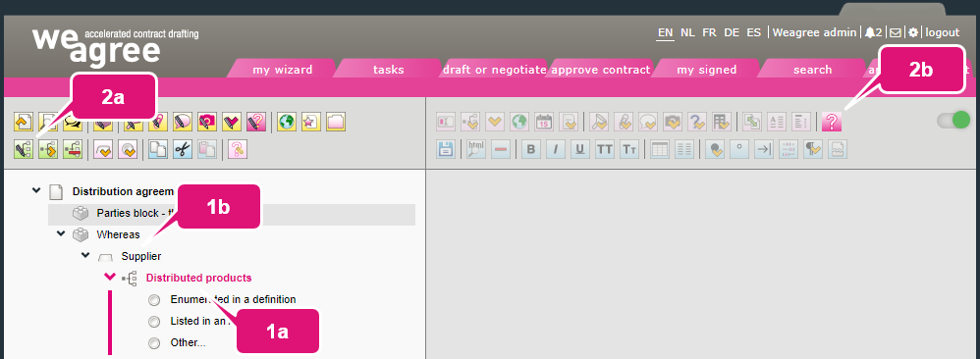The height and width of the screenshot is (359, 980).
Task: Click the swap arrows icon
Action: (x=752, y=122)
